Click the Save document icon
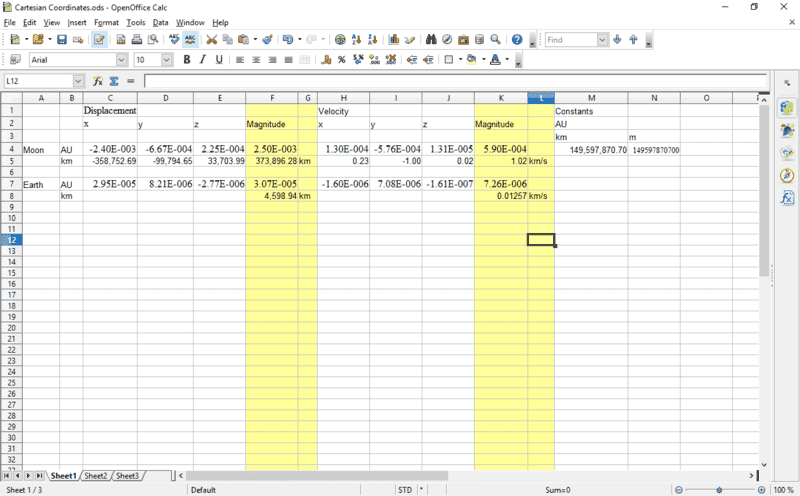 click(62, 40)
